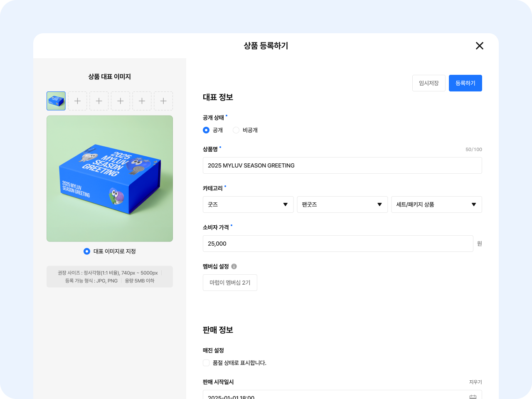Click the 멤버십 설정 info icon

234,266
